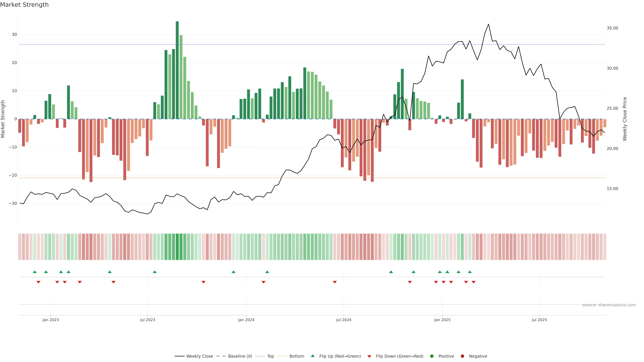Click the 35.00 price axis tick label
Image resolution: width=644 pixels, height=362 pixels.
pos(612,28)
